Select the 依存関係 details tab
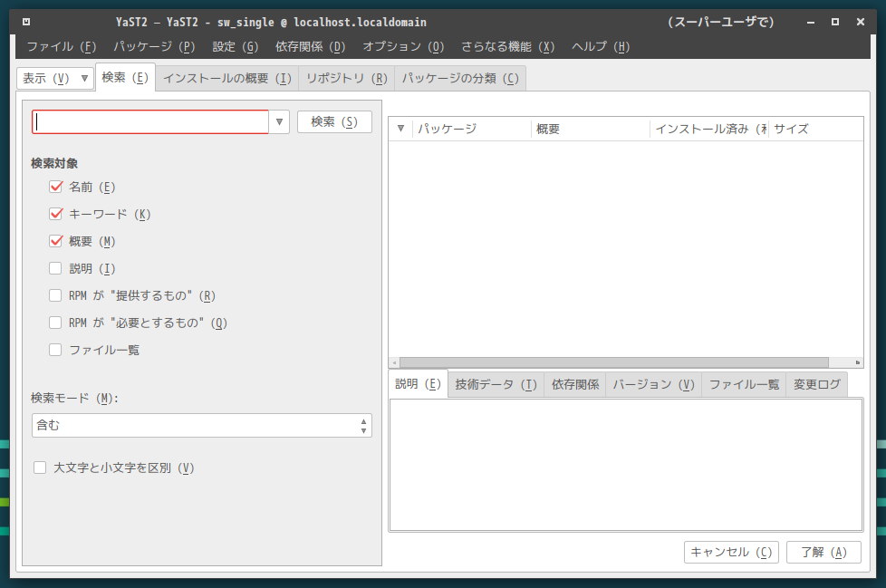Screen dimensions: 886x588 tap(574, 385)
